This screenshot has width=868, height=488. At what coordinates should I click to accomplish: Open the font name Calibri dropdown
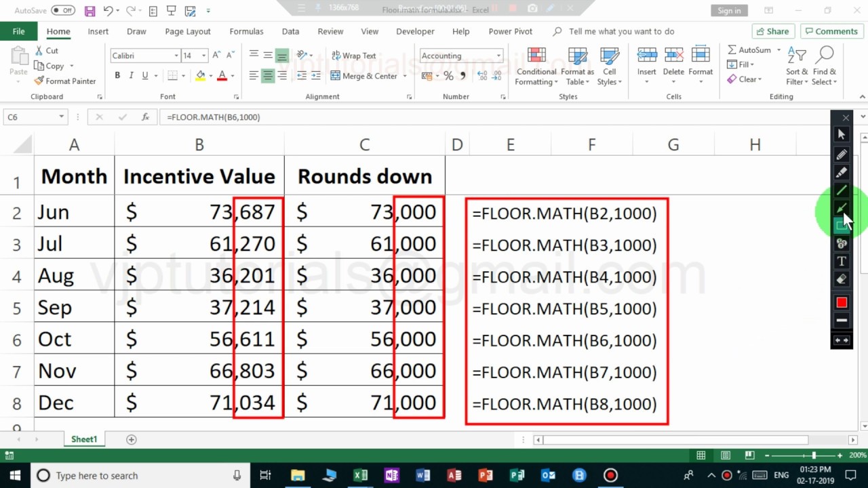point(176,56)
